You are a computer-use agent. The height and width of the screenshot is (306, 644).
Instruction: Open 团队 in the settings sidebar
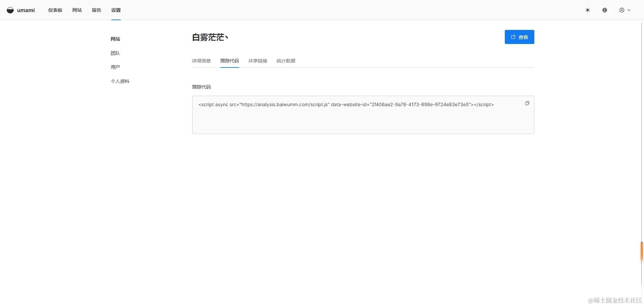[x=115, y=53]
